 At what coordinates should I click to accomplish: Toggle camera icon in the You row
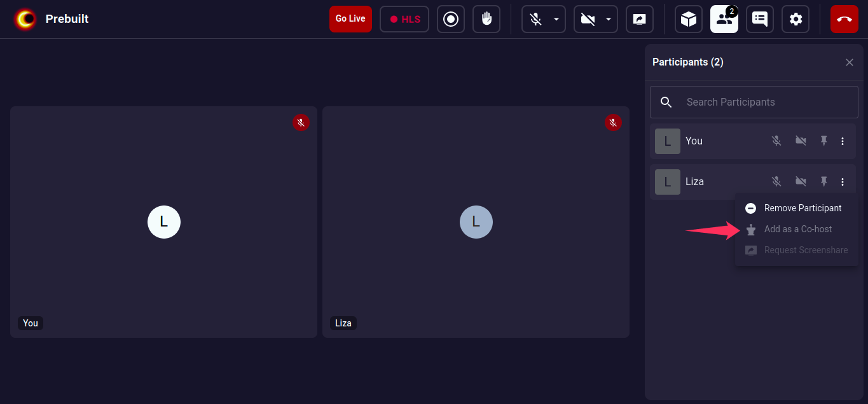801,141
